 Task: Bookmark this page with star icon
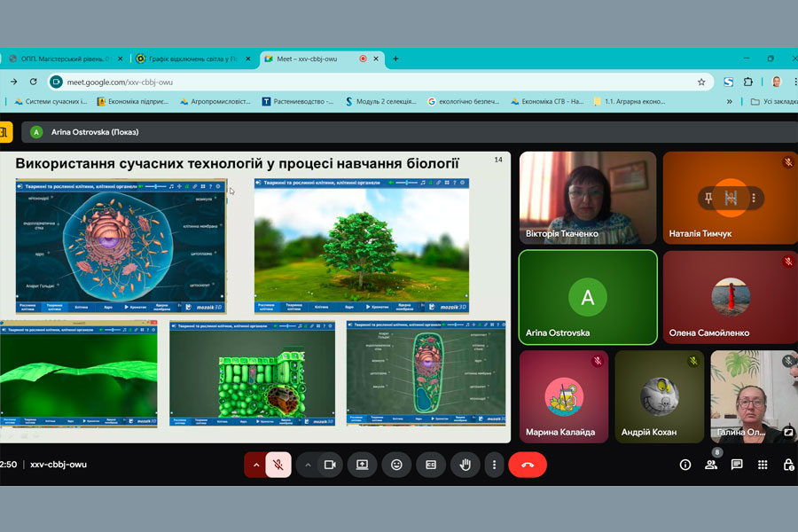(x=701, y=82)
